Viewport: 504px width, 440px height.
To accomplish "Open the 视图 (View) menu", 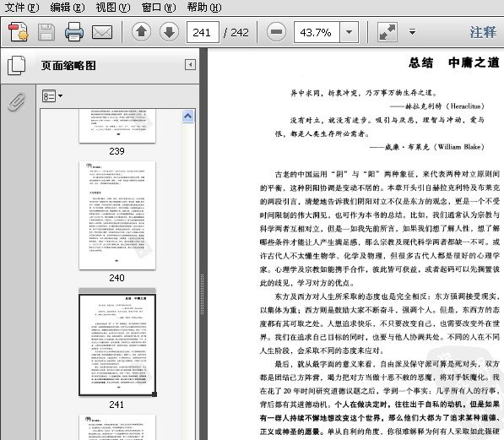I will pyautogui.click(x=113, y=7).
